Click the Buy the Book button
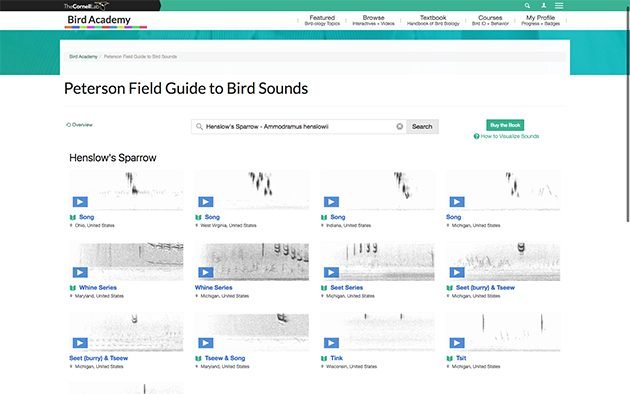 pyautogui.click(x=505, y=125)
